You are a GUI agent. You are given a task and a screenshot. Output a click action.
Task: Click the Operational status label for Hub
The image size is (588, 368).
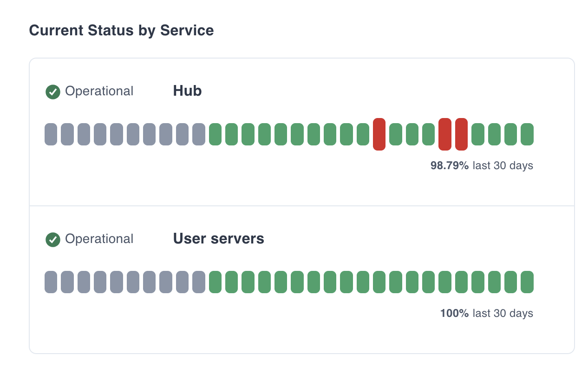click(x=98, y=91)
